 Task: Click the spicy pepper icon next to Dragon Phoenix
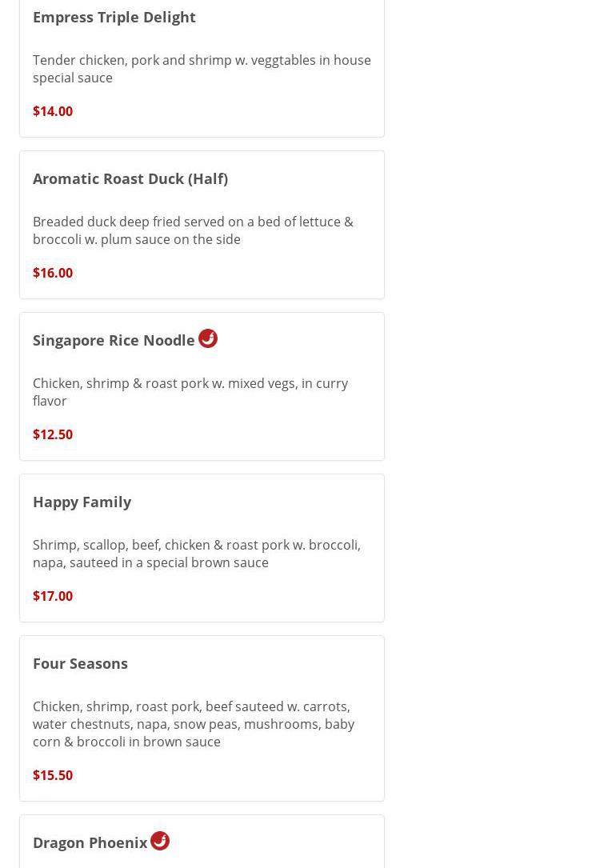(x=160, y=841)
